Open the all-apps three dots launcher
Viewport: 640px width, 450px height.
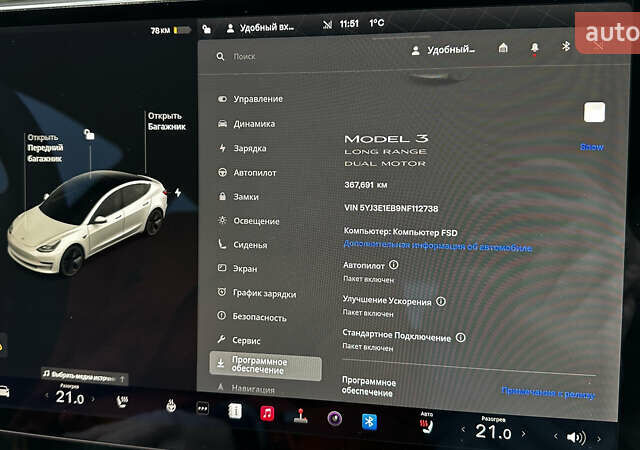point(203,409)
